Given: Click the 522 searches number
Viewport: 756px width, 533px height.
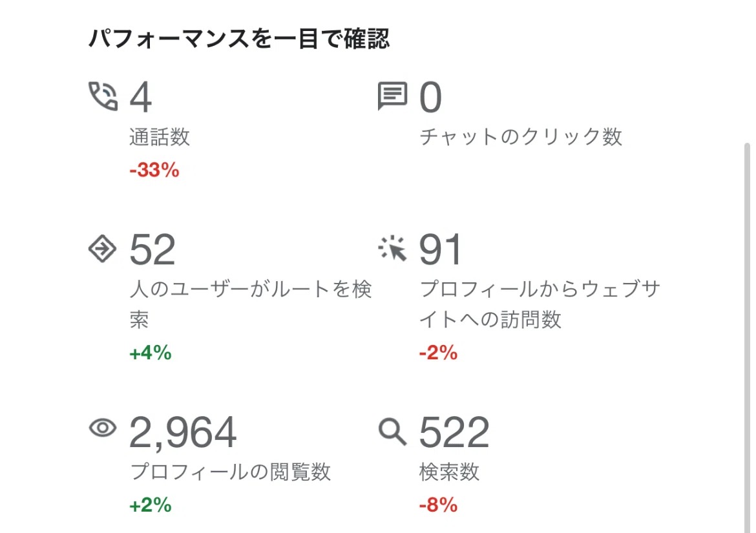Looking at the screenshot, I should point(454,433).
